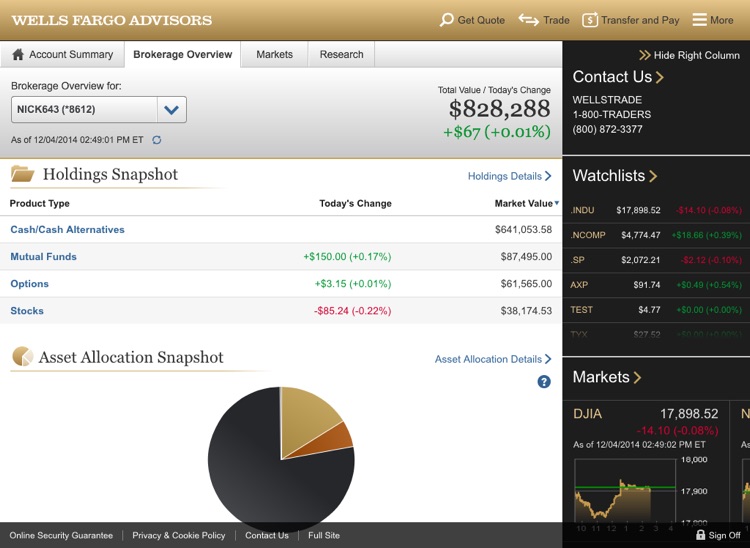Switch to the Markets tab
This screenshot has height=548, width=750.
click(275, 54)
